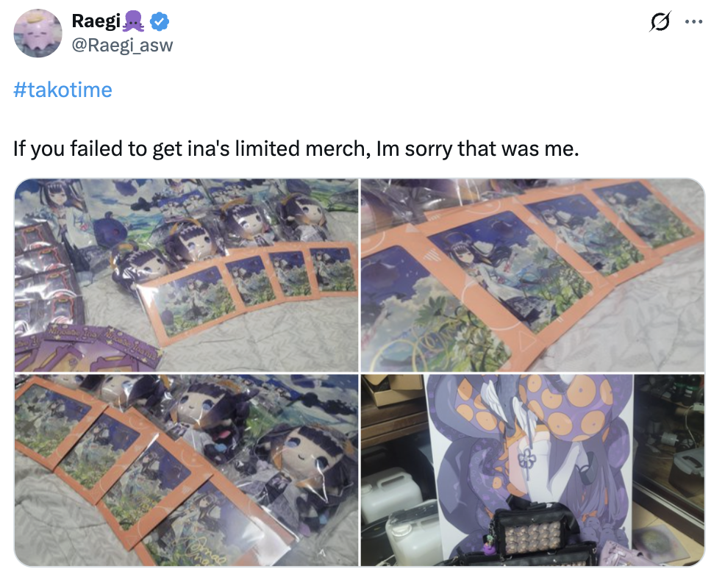Open Raegi's round profile avatar
Image resolution: width=725 pixels, height=588 pixels.
point(38,33)
